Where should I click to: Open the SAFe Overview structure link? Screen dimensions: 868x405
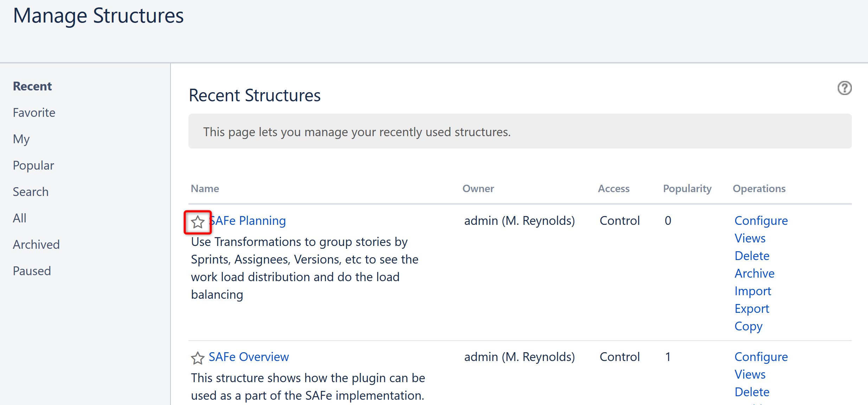(x=249, y=357)
